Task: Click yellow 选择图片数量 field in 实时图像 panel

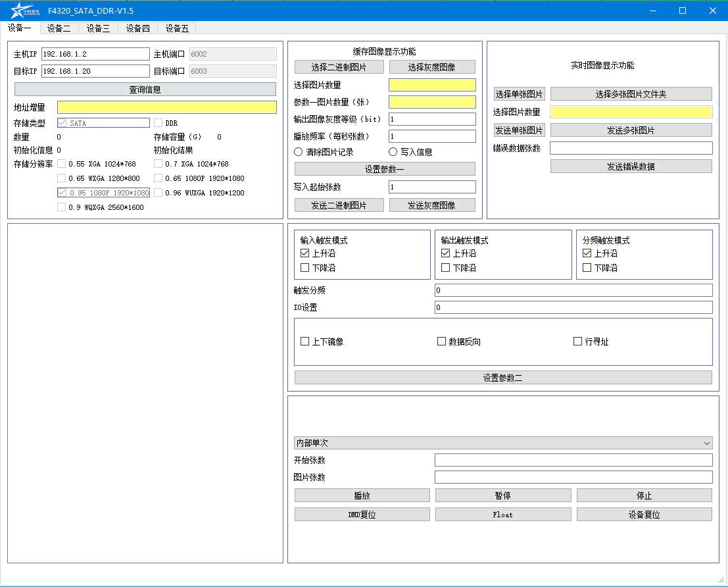Action: click(631, 112)
